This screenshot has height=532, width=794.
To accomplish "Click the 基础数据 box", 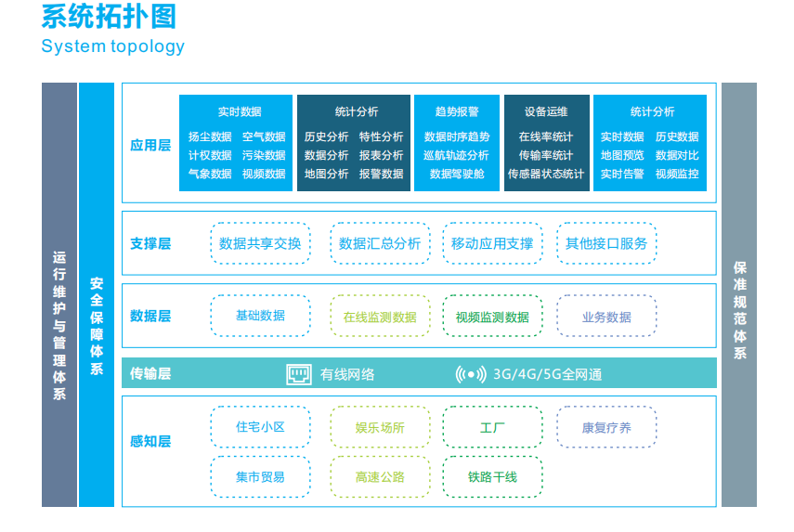I will tap(260, 316).
